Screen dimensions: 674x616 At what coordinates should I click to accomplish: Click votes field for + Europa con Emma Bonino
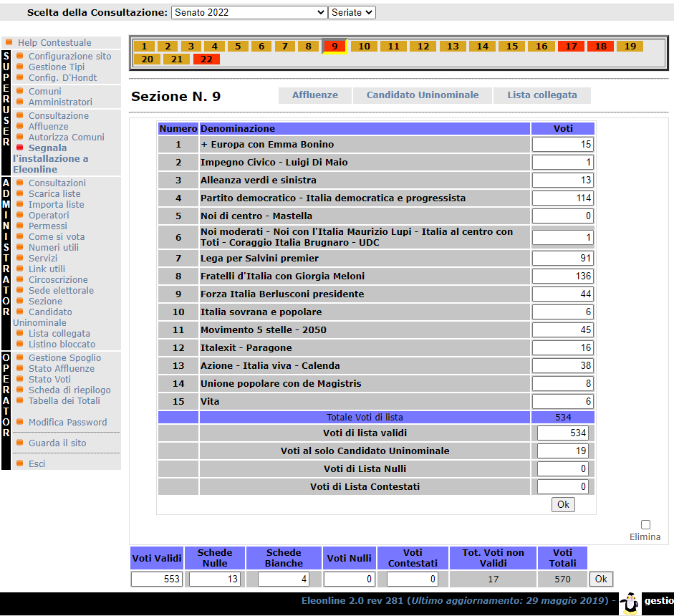[x=563, y=145]
